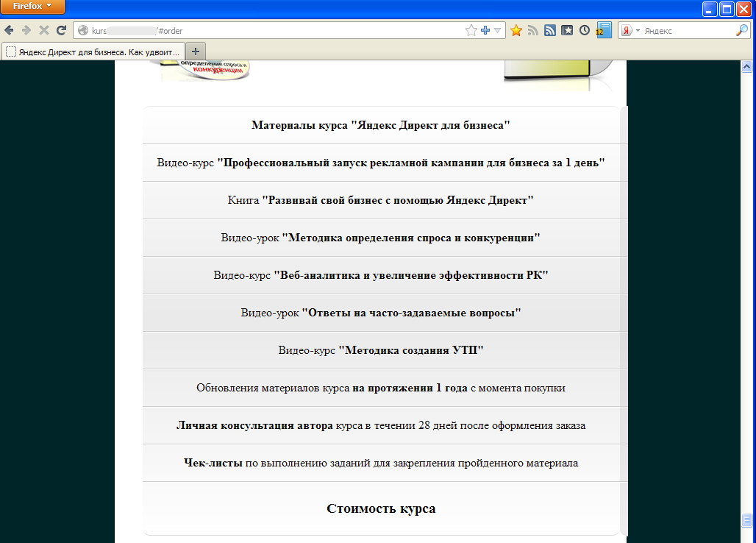Select the Яндекс Директ для бизнеса tab
The width and height of the screenshot is (756, 543).
pyautogui.click(x=93, y=52)
